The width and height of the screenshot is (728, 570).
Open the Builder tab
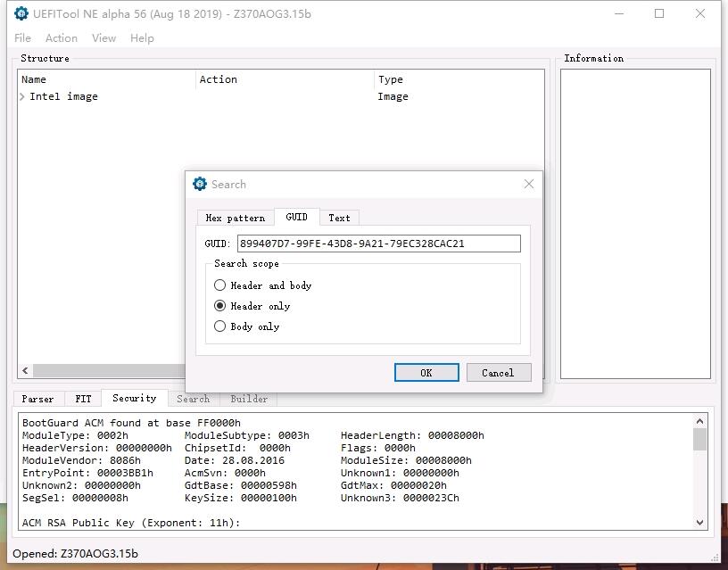point(249,399)
